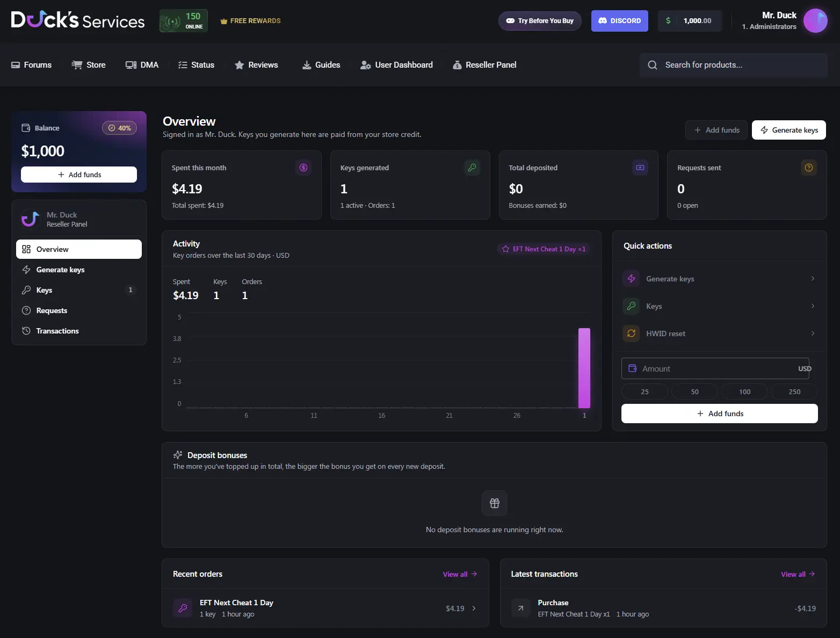This screenshot has height=638, width=840.
Task: Expand Keys quick action chevron
Action: [813, 306]
